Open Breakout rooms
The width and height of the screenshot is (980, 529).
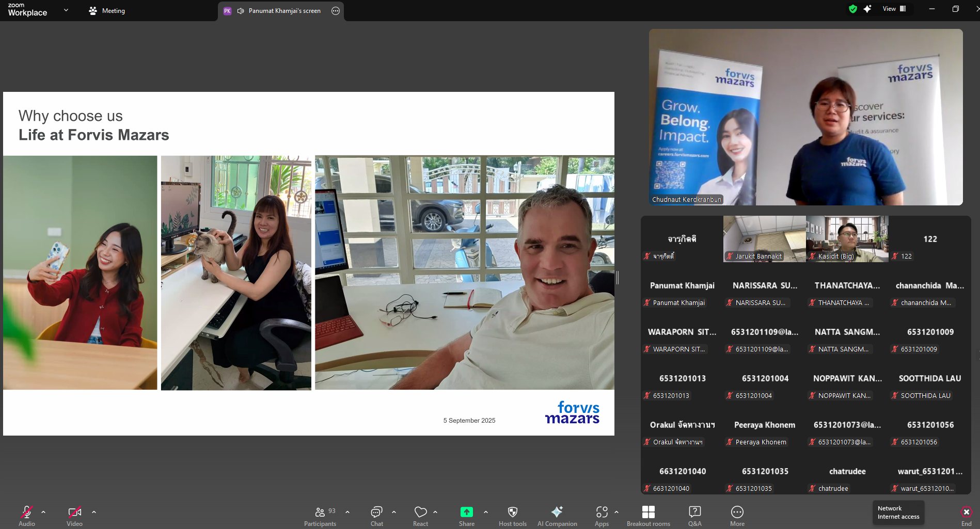[x=649, y=516]
